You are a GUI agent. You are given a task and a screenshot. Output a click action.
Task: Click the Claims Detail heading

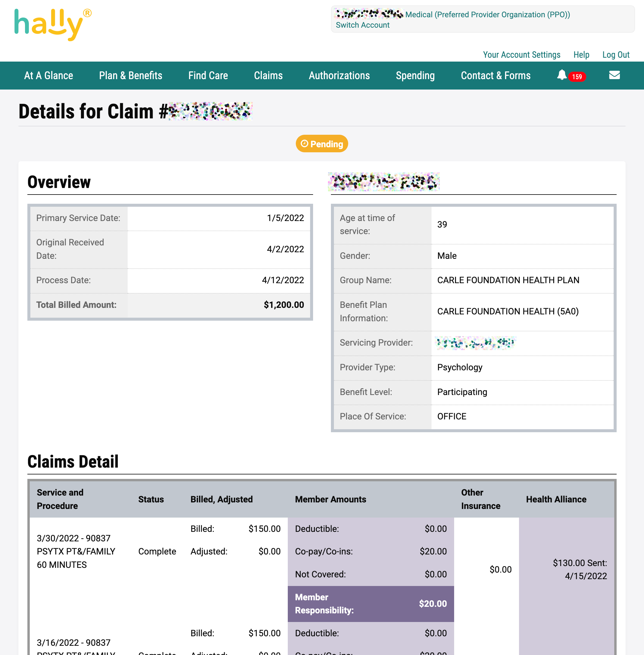[73, 462]
